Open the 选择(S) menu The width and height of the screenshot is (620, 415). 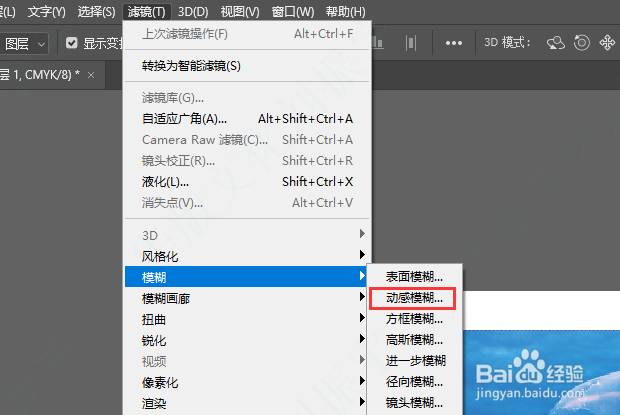[x=96, y=12]
